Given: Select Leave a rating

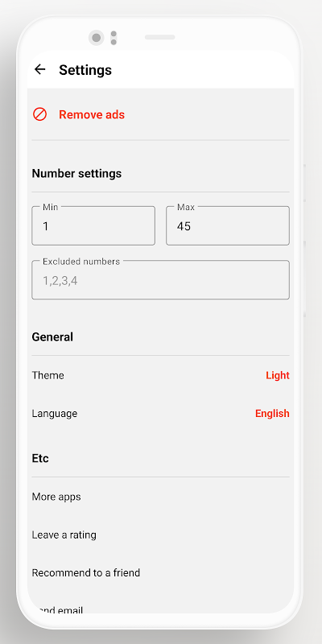Looking at the screenshot, I should coord(64,535).
